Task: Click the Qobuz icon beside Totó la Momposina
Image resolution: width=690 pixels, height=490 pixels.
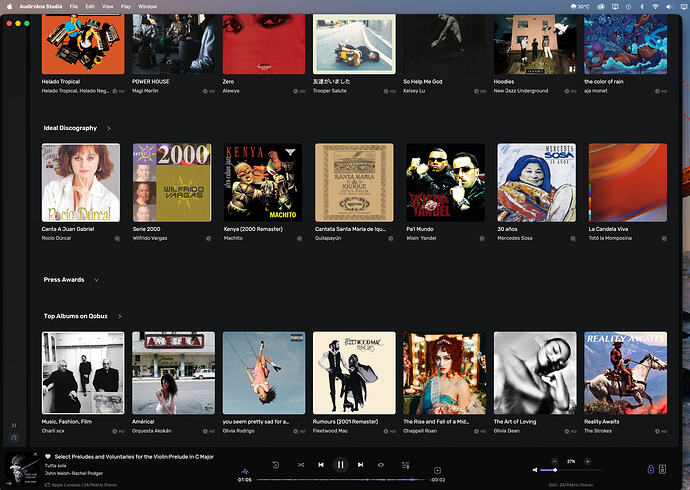Action: point(664,238)
